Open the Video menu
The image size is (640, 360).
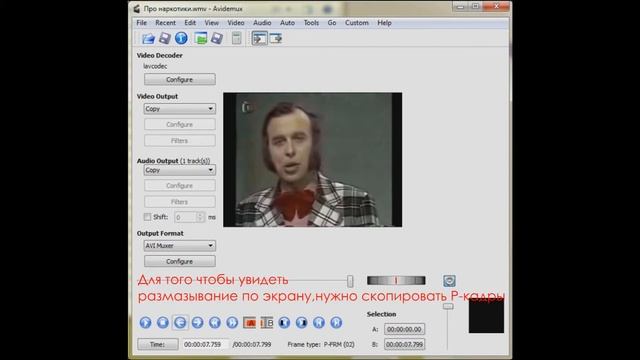coord(236,23)
